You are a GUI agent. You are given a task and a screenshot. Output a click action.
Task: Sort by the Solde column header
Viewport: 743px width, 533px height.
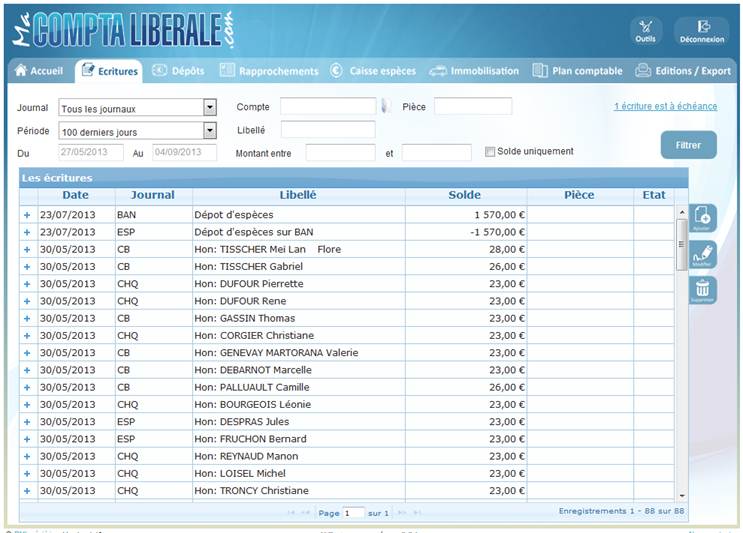pos(465,195)
